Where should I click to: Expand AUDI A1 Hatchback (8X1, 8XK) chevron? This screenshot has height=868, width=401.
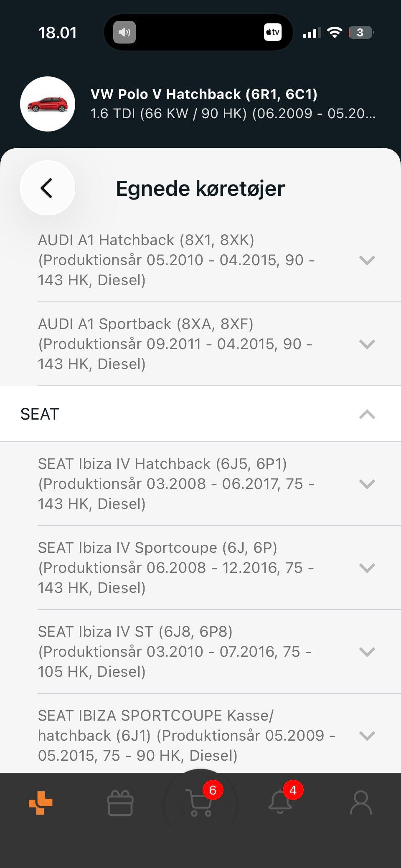(367, 260)
